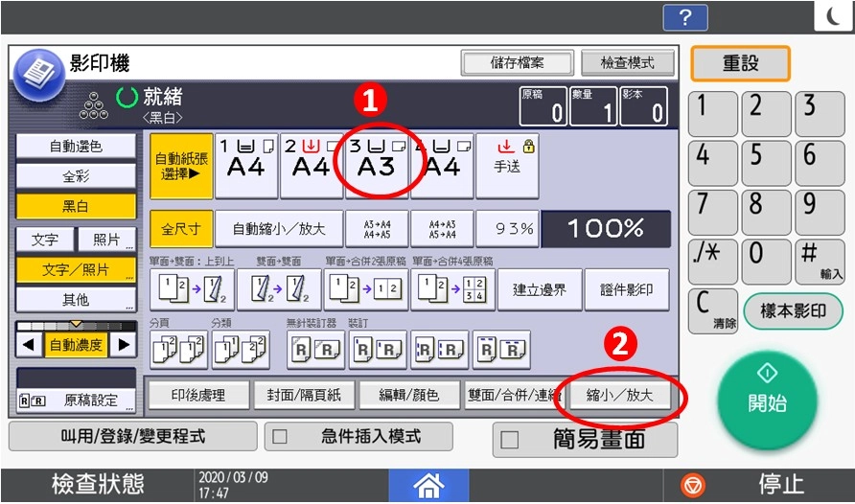Viewport: 855px width, 504px height.
Task: Select 全尺寸 full size ratio
Action: click(181, 229)
